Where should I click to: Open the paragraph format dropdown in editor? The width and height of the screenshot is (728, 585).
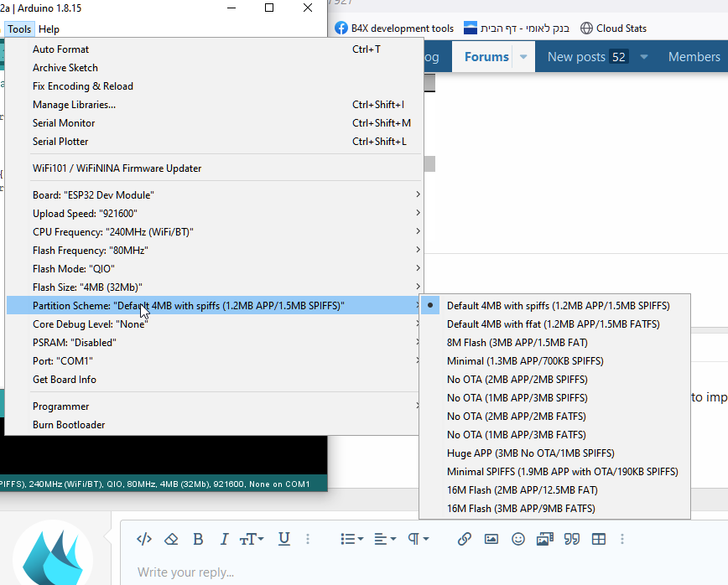pos(418,539)
